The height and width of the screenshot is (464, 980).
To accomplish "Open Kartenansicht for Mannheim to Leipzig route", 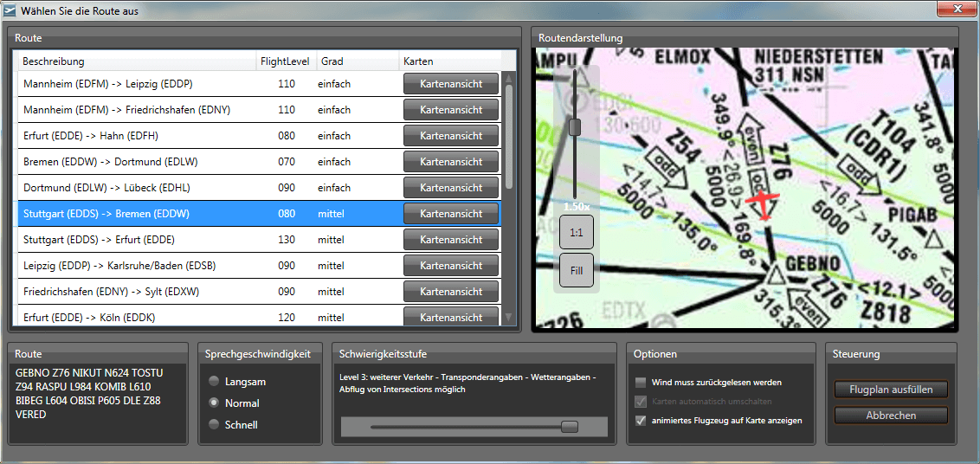I will coord(450,84).
